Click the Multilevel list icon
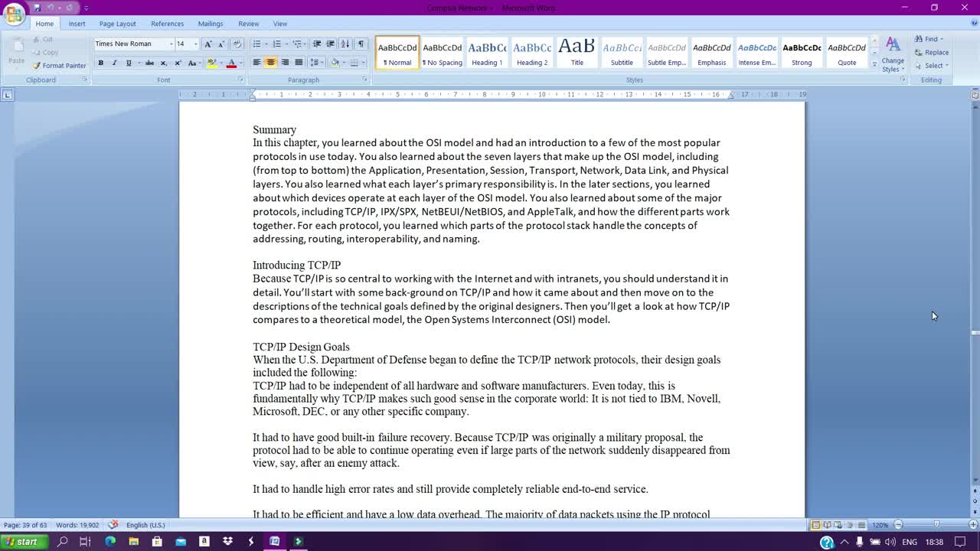980x551 pixels. (x=297, y=44)
